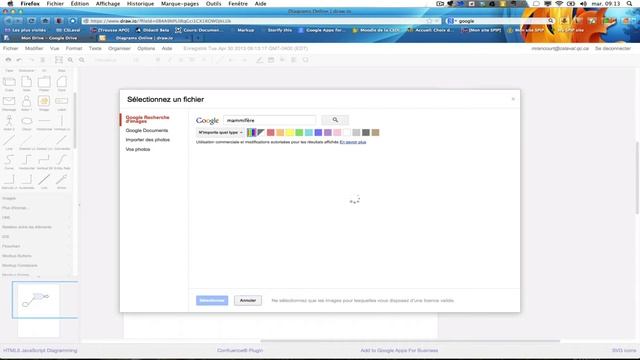
Task: Pick the teal color swatch filter
Action: pos(309,132)
